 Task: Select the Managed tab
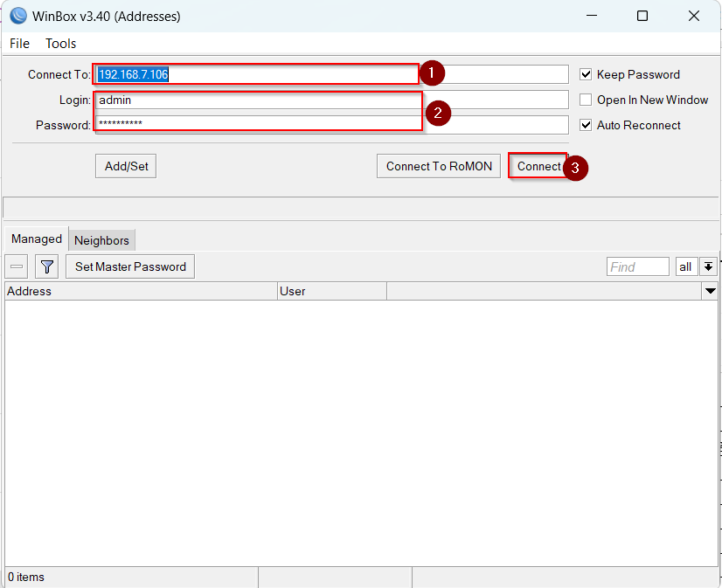(37, 239)
